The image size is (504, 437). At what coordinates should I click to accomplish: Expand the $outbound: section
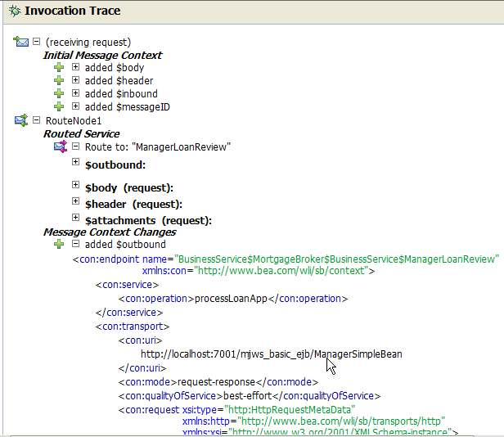[x=75, y=161]
